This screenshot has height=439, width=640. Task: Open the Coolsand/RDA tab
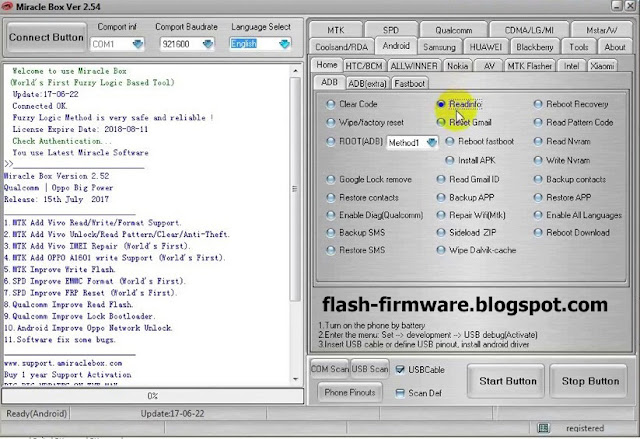pos(341,47)
